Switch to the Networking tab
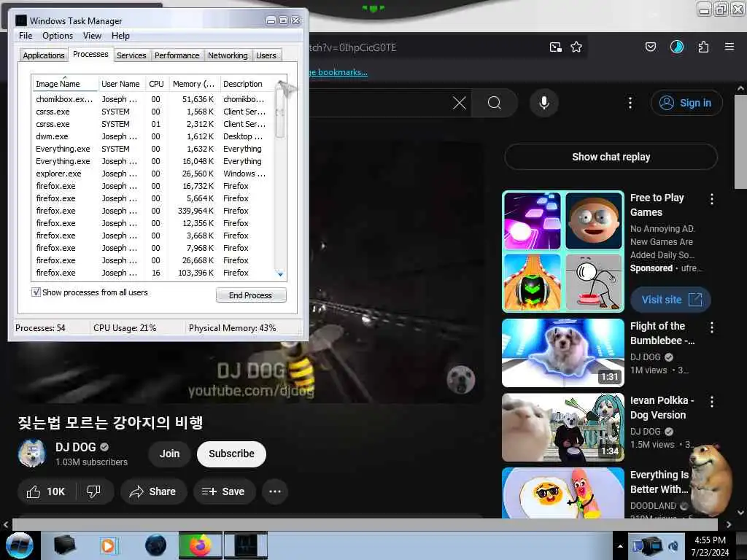The image size is (747, 560). tap(228, 55)
